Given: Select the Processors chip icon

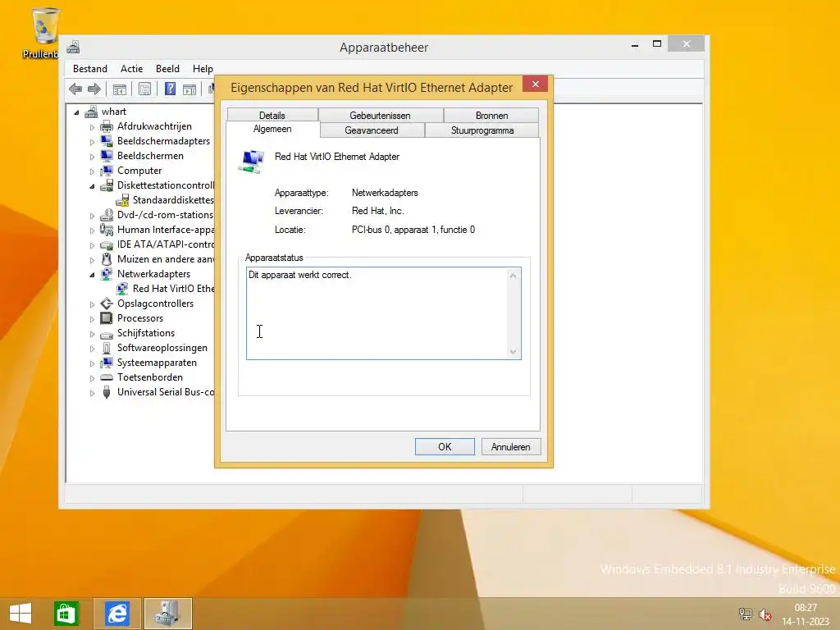Looking at the screenshot, I should click(107, 318).
